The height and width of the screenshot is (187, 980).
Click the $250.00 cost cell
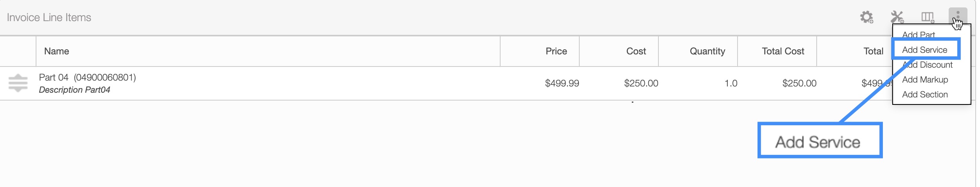[641, 83]
